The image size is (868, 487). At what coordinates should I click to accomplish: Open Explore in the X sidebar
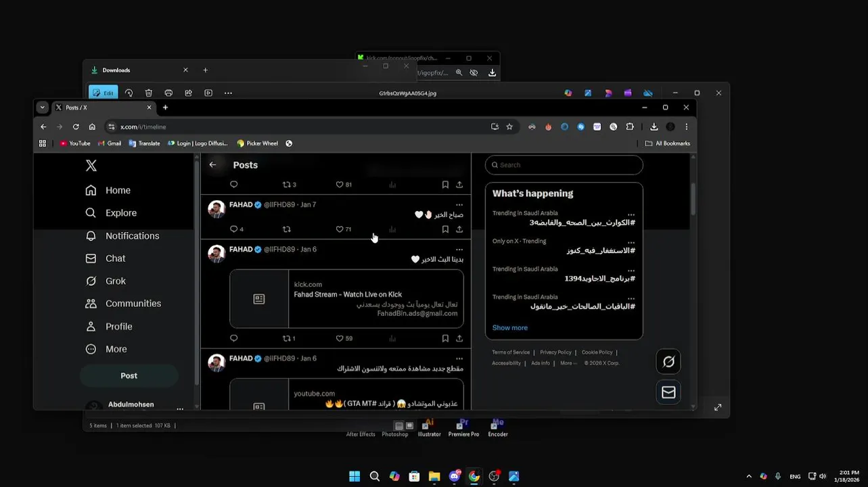click(x=111, y=213)
